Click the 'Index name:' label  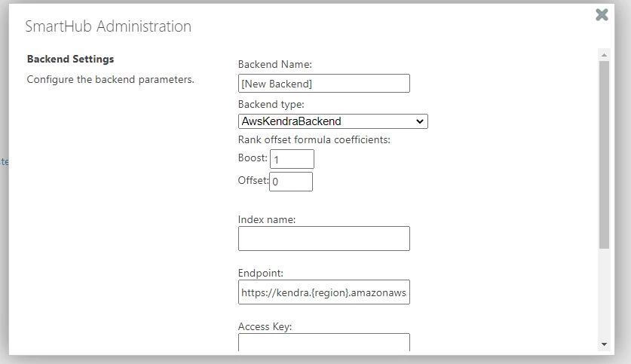tap(267, 219)
